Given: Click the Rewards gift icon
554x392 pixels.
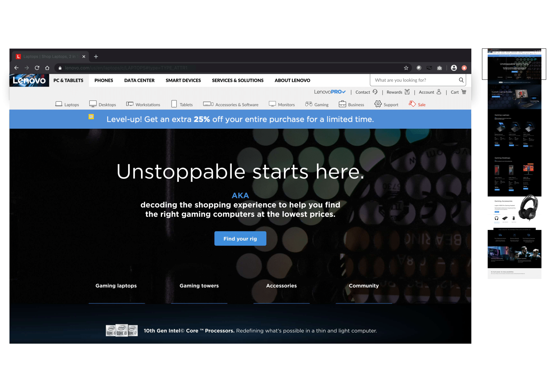Looking at the screenshot, I should pyautogui.click(x=407, y=92).
